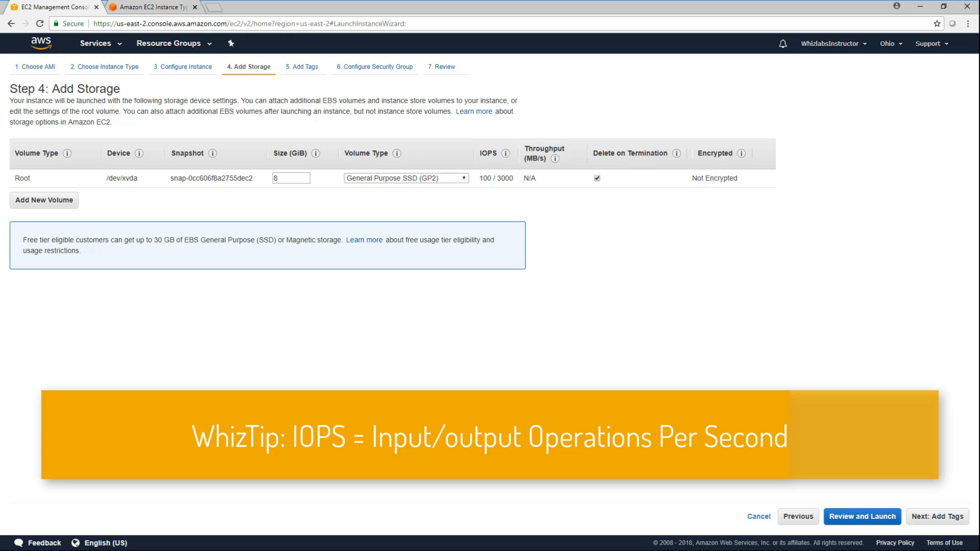Click info icon next to Encrypted header

point(741,153)
